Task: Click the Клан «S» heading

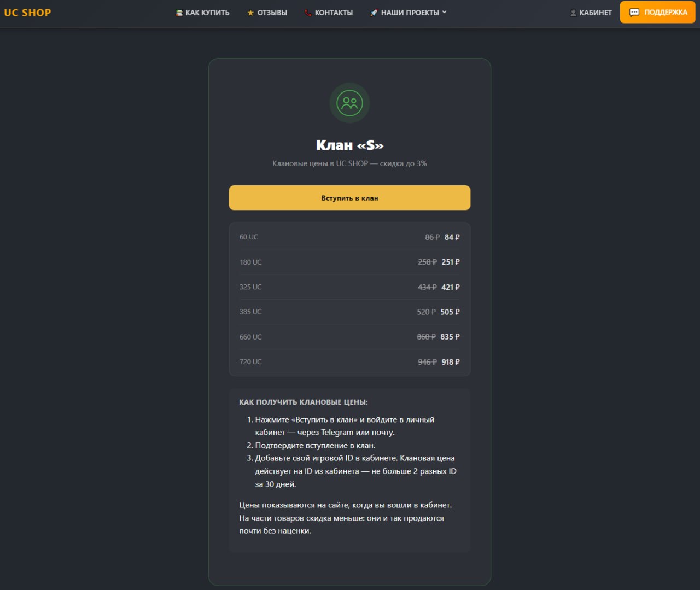Action: pos(350,145)
